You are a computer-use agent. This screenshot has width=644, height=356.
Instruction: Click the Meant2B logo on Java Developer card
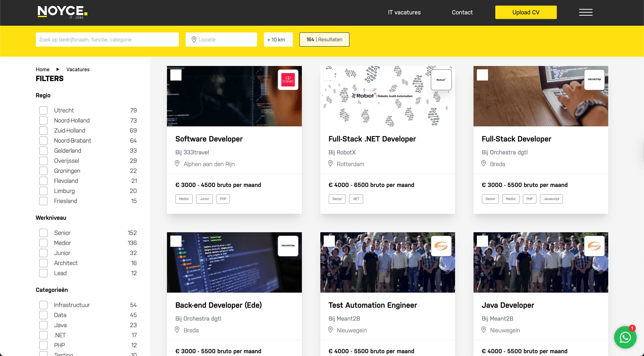pos(594,246)
